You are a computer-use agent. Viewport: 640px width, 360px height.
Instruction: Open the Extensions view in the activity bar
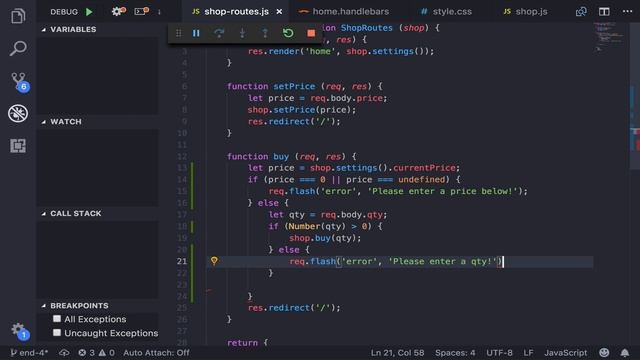[18, 146]
